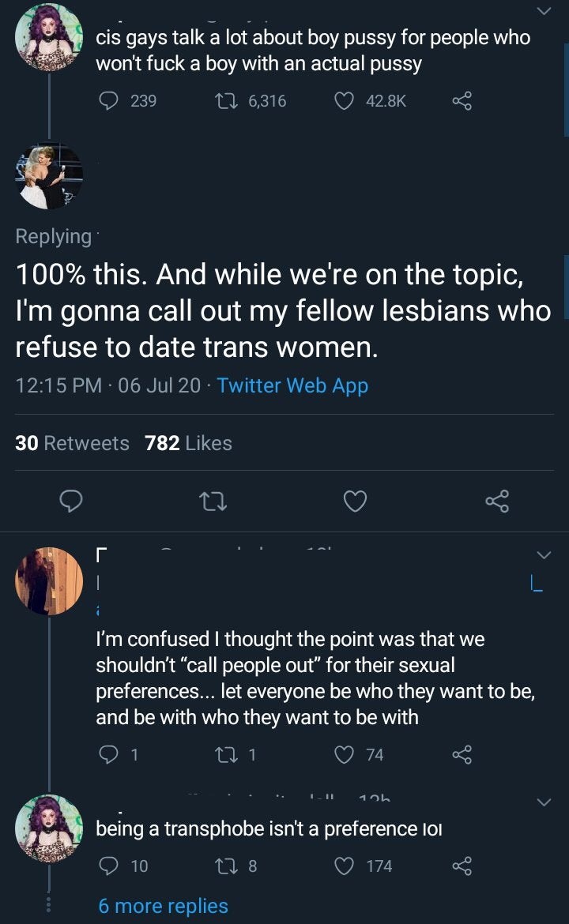Share the top tweet about cis gays

462,101
